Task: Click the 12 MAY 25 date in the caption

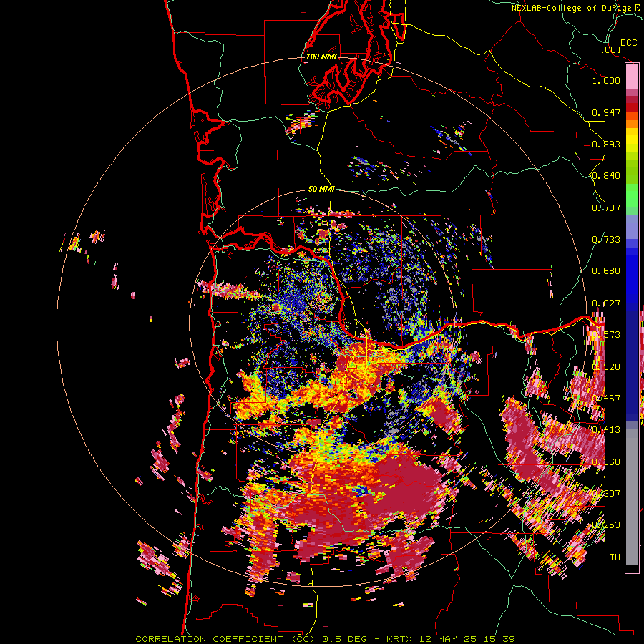Action: coord(449,639)
